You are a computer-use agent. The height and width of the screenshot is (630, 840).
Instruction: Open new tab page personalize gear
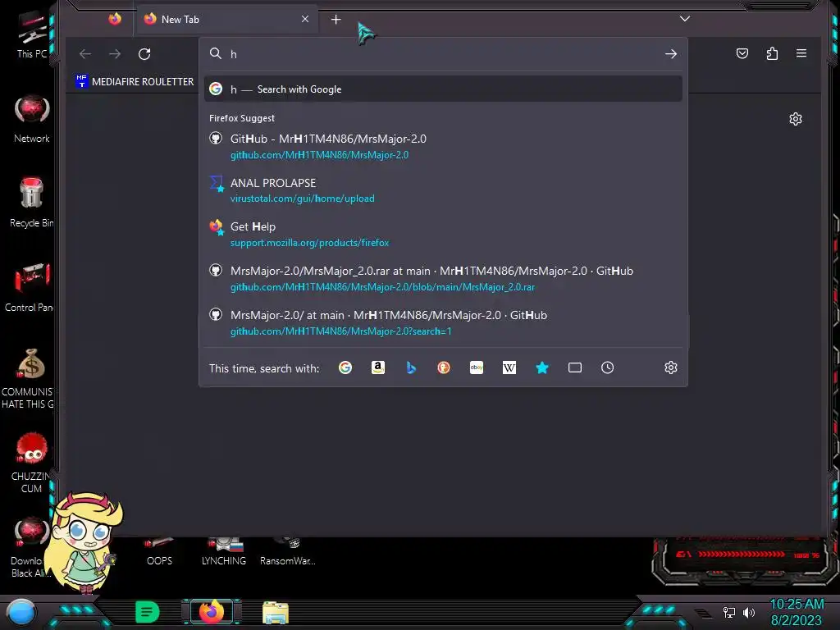(x=796, y=119)
